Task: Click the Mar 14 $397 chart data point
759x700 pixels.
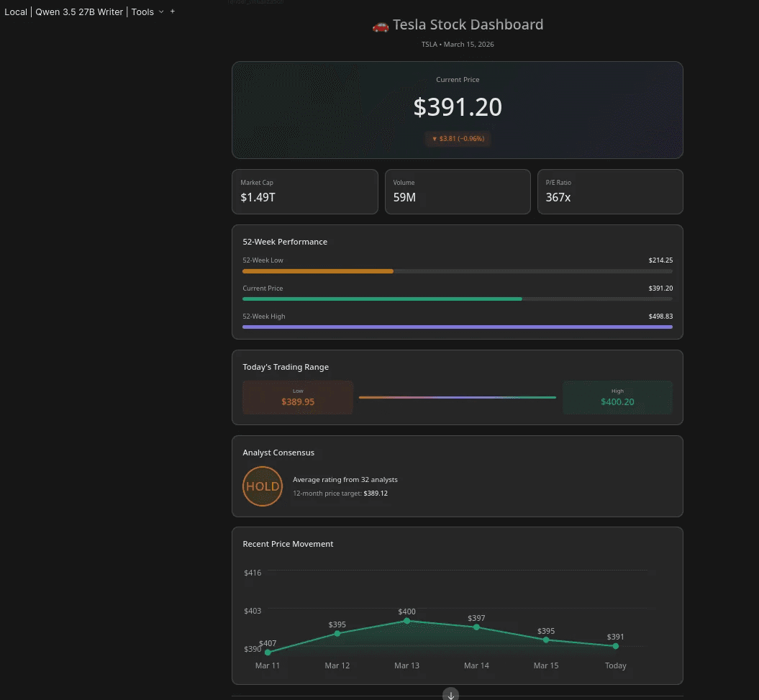Action: click(476, 627)
